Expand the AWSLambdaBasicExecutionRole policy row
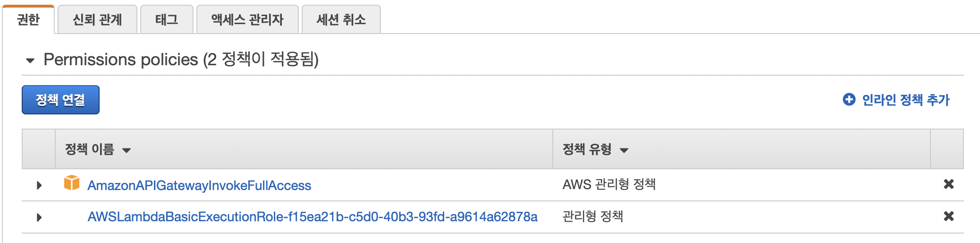Screen dimensions: 980x243 (x=39, y=217)
